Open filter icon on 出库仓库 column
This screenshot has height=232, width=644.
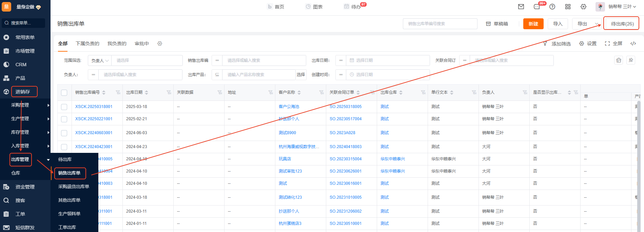point(423,92)
